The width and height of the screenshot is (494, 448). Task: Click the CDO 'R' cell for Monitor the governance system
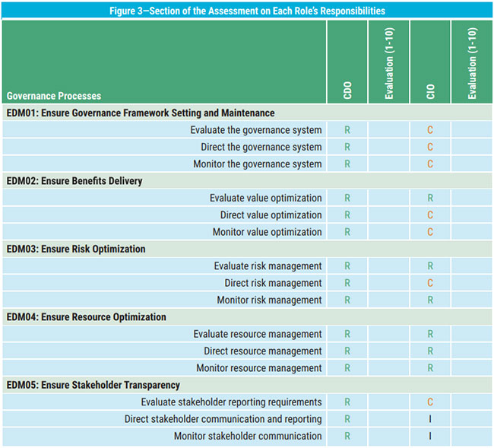pos(347,164)
